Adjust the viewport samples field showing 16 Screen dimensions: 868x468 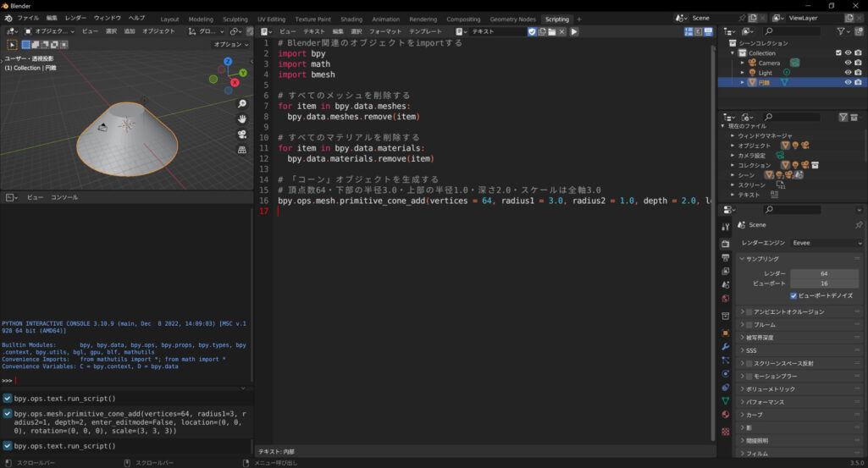(824, 284)
